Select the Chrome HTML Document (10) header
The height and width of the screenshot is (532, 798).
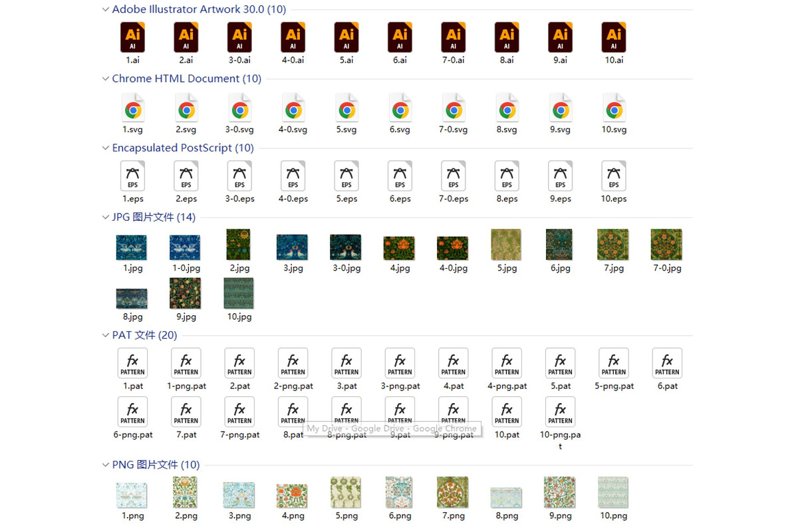186,78
